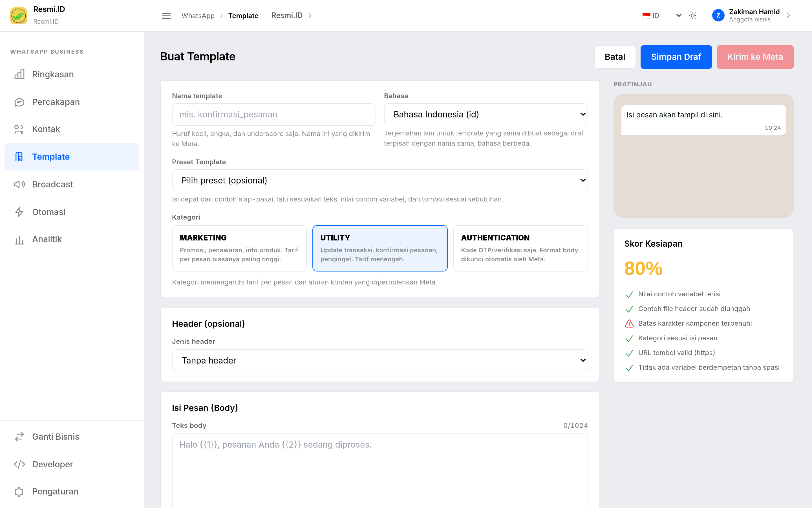This screenshot has height=508, width=812.
Task: Click the Nama template input field
Action: tap(274, 115)
